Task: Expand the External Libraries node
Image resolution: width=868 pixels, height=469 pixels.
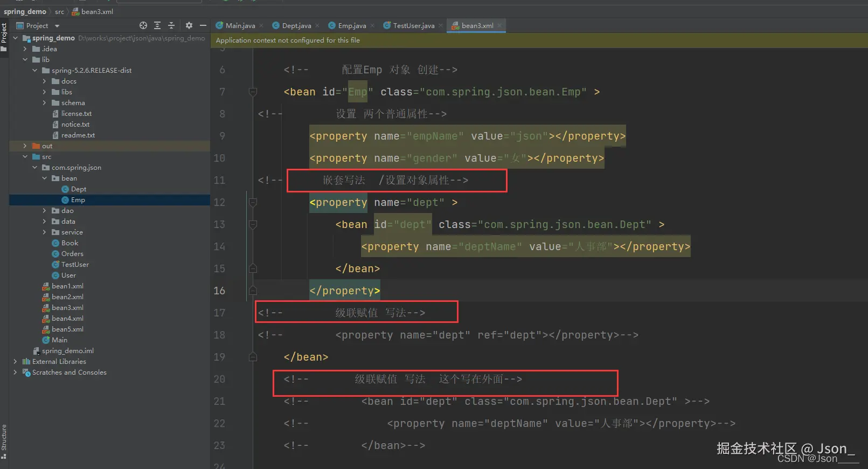Action: (15, 362)
